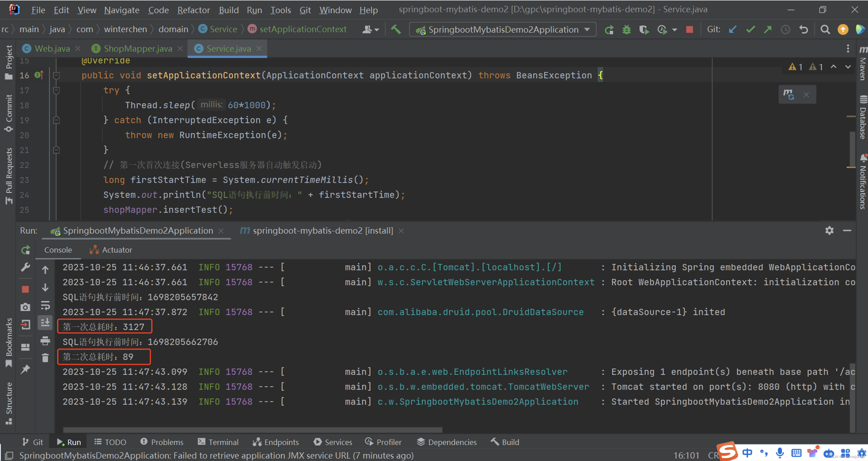The image size is (868, 461).
Task: Open Search Everywhere magnifier icon
Action: point(825,30)
